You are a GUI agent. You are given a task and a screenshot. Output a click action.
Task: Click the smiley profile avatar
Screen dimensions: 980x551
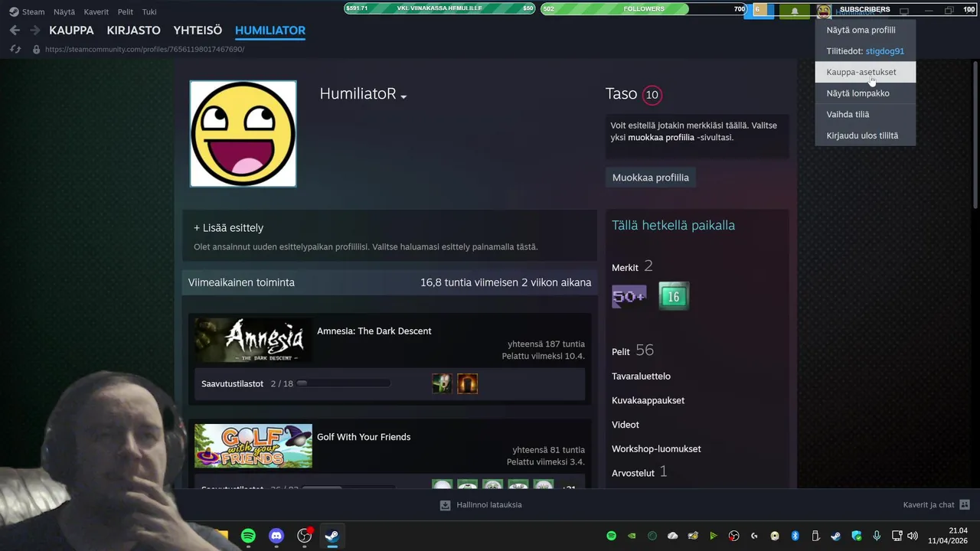click(x=243, y=134)
